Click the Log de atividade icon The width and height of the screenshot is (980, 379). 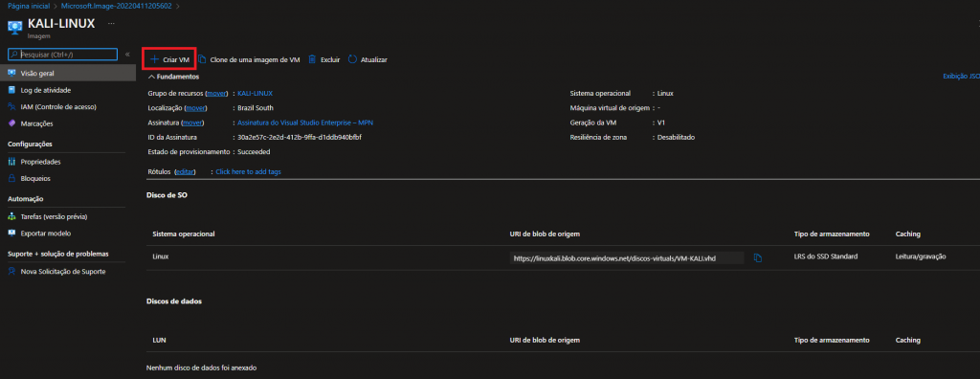pos(11,90)
